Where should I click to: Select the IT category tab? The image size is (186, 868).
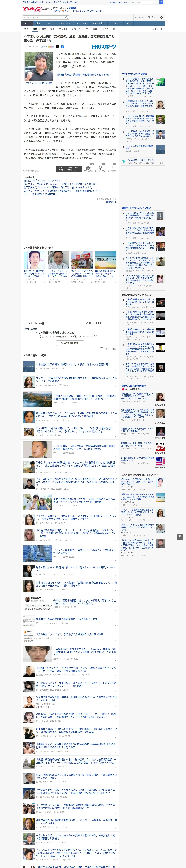click(86, 29)
